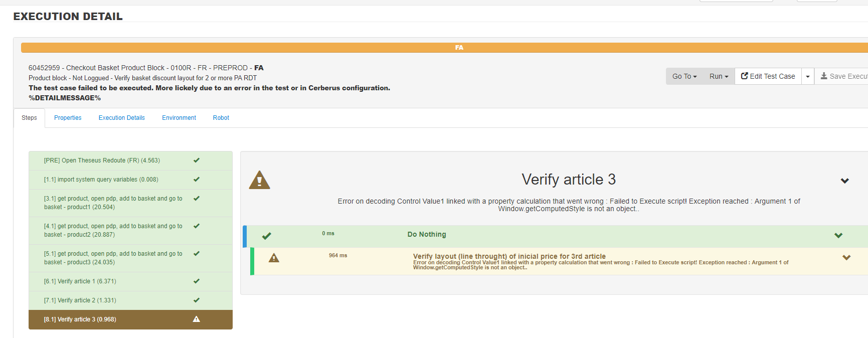Screen dimensions: 868x338
Task: Click the Verify layout of inicial price control row
Action: tap(559, 261)
